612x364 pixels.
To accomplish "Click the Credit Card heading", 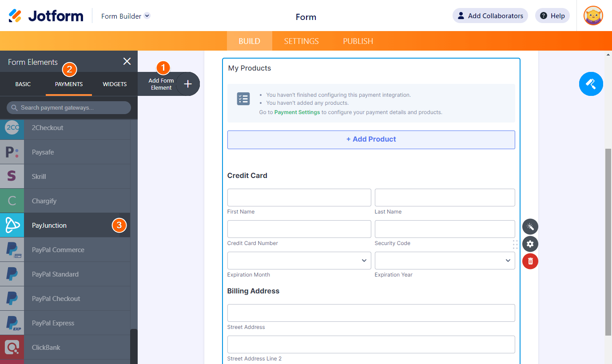I will pyautogui.click(x=247, y=176).
